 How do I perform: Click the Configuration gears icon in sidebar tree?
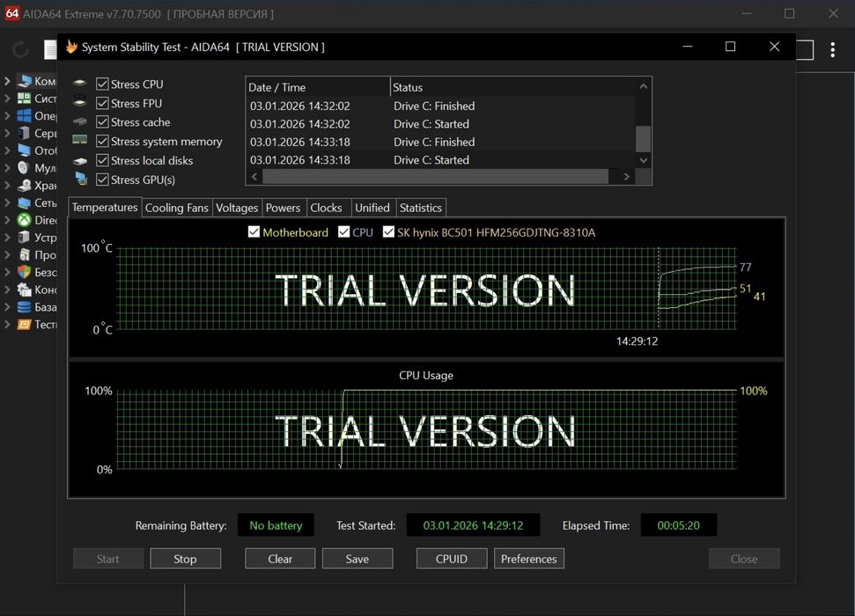(x=24, y=290)
